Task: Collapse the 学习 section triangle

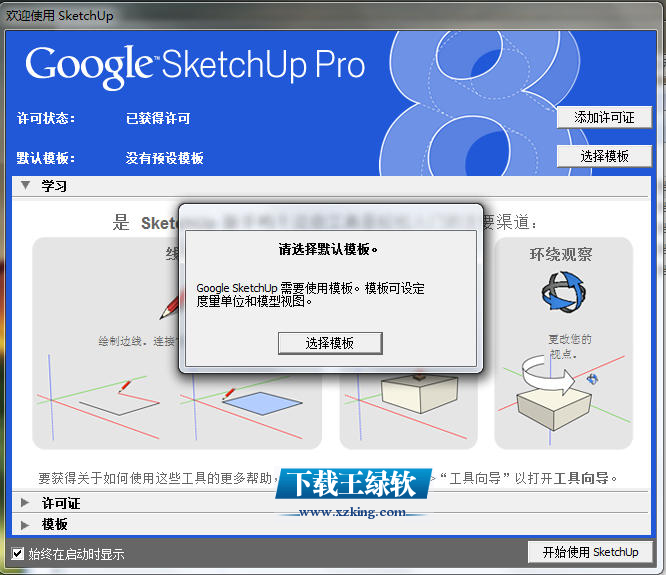Action: coord(25,186)
